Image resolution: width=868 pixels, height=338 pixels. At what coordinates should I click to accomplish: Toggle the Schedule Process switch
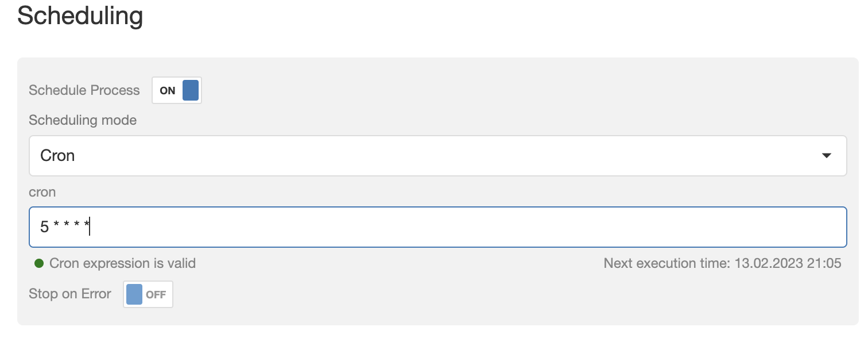pos(177,90)
